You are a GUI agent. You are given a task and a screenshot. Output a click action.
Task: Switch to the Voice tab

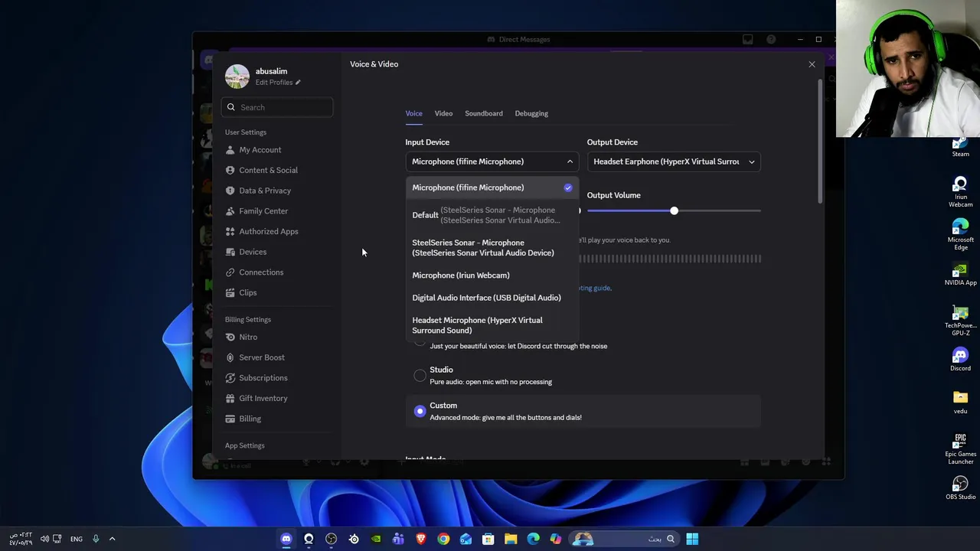pyautogui.click(x=413, y=113)
